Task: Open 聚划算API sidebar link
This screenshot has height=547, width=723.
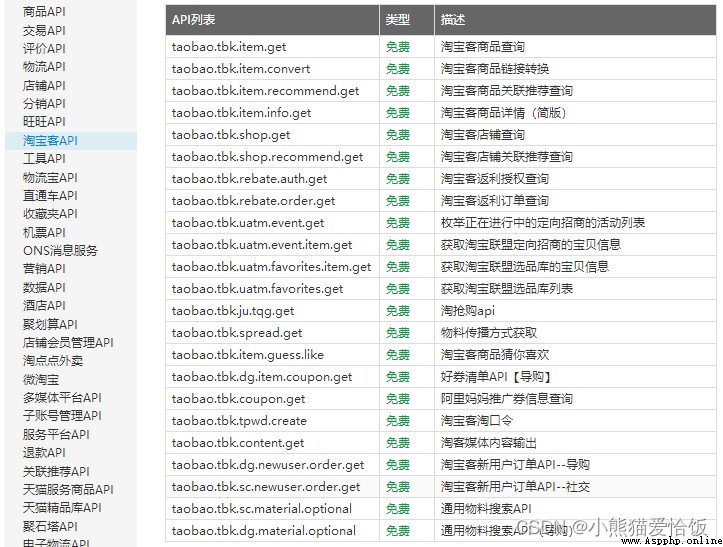Action: coord(50,324)
